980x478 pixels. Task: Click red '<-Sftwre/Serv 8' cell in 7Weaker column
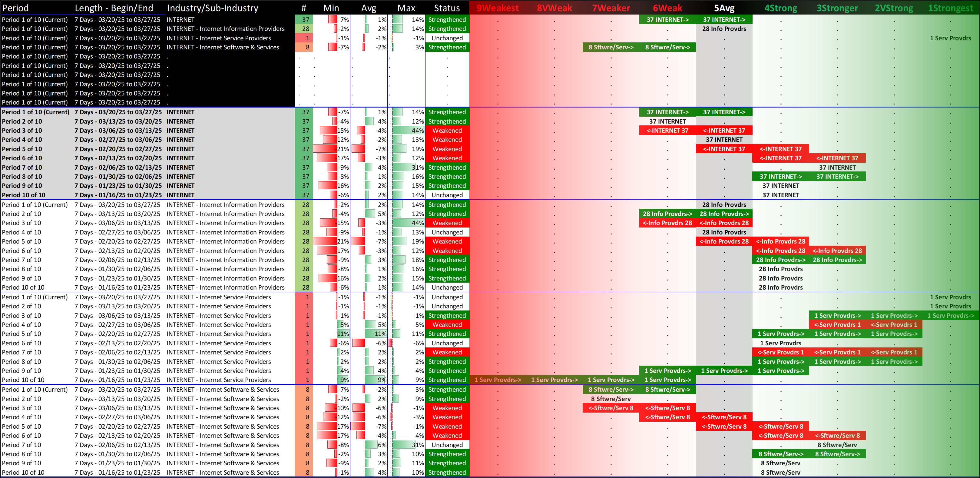(611, 408)
